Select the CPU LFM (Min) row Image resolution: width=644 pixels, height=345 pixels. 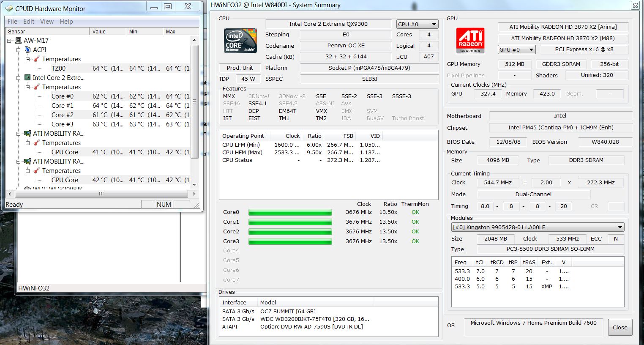click(301, 145)
